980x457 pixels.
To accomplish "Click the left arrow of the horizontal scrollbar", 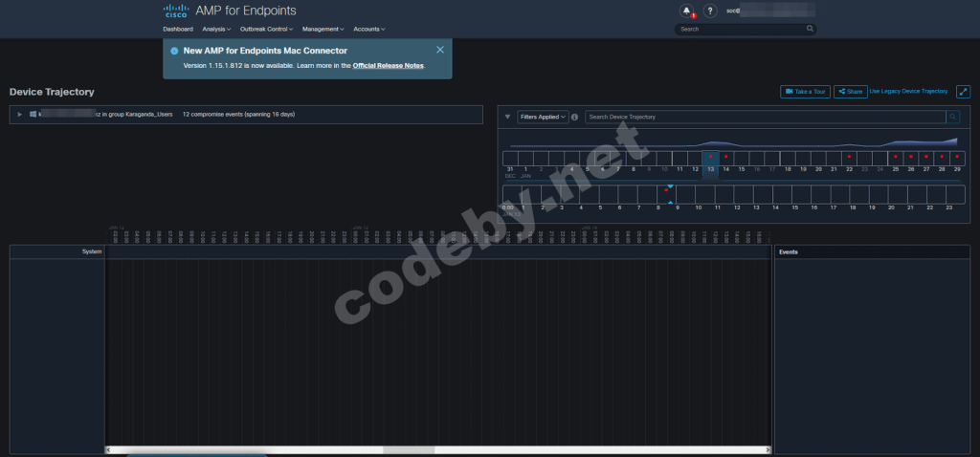I will click(109, 449).
